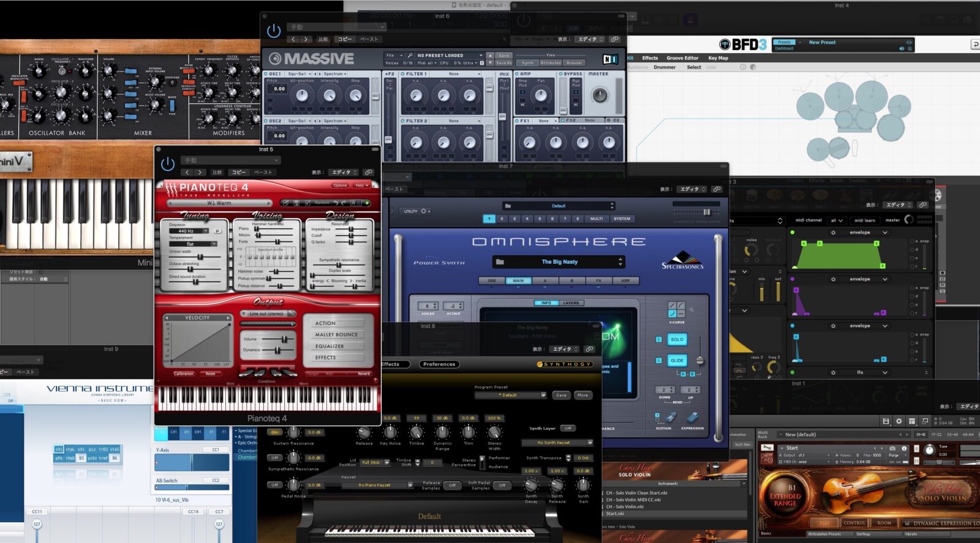Screen dimensions: 980x543
Task: Adjust the Pianoteq Volume slider
Action: click(284, 339)
